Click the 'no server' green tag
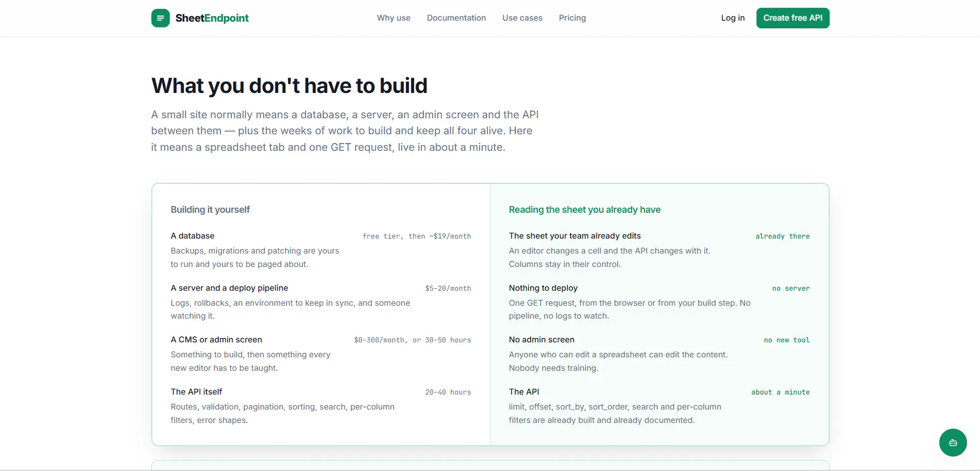Image resolution: width=980 pixels, height=471 pixels. point(791,289)
